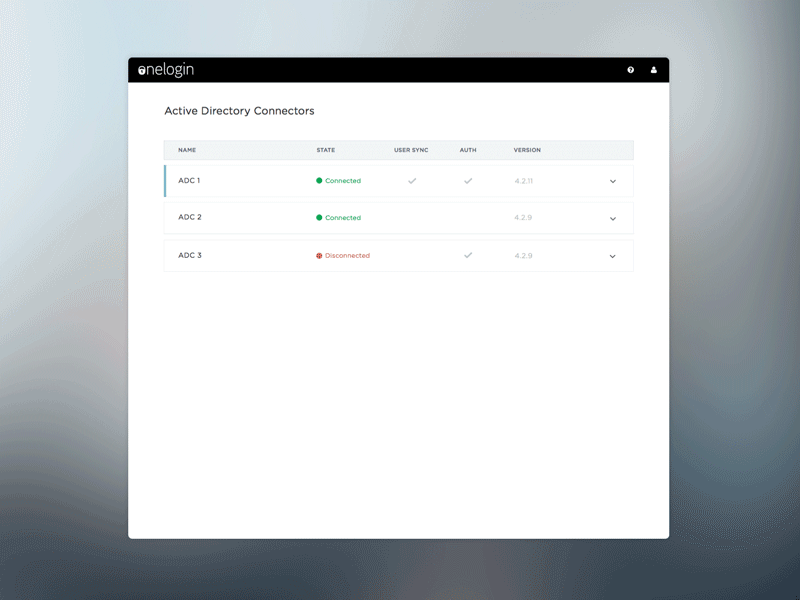Expand details for ADC 2
Image resolution: width=800 pixels, height=600 pixels.
[612, 218]
